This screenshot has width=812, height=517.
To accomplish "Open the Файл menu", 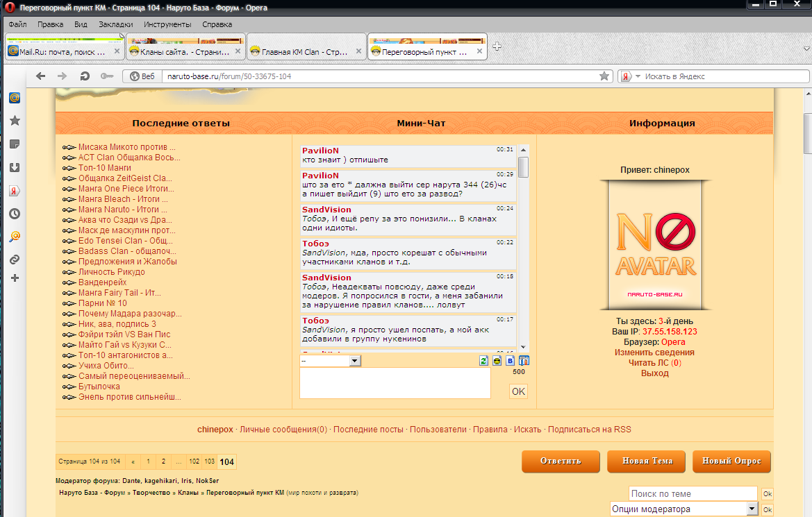I will [17, 24].
